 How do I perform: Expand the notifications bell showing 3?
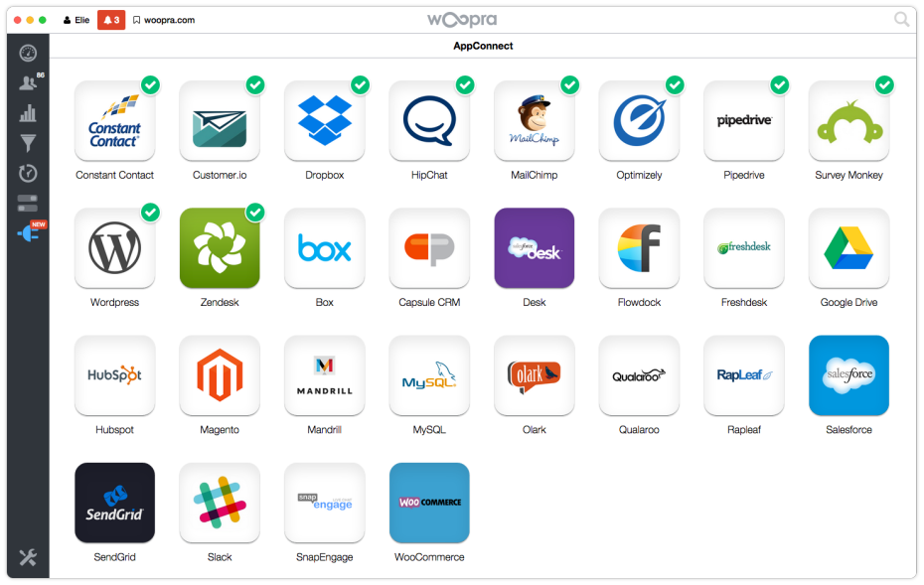[111, 20]
